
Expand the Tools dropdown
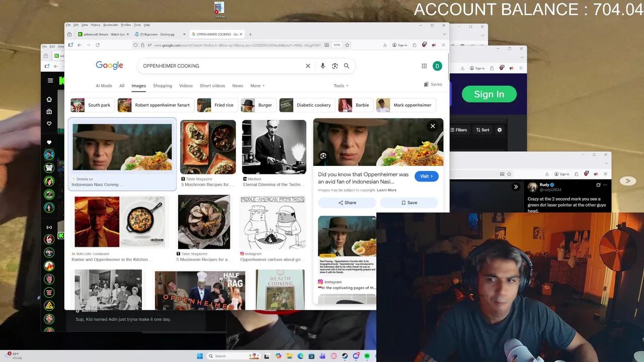pyautogui.click(x=341, y=86)
